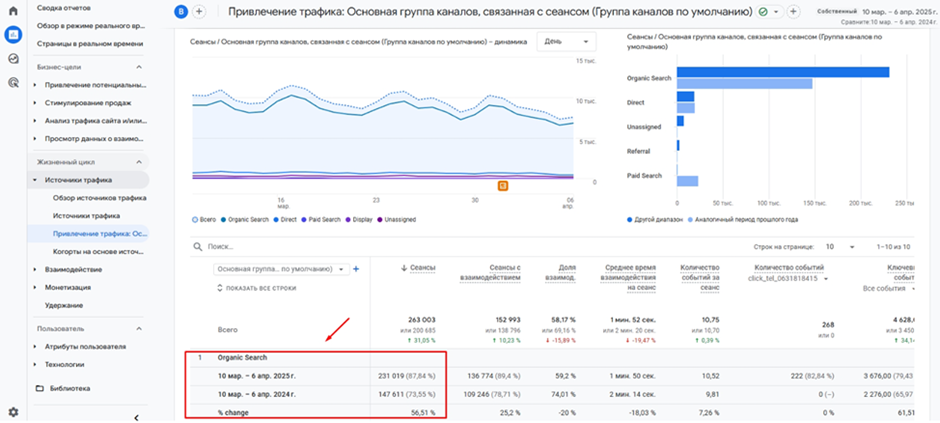Click the plus icon next to B segment
Screen dimensions: 940x423
point(199,11)
